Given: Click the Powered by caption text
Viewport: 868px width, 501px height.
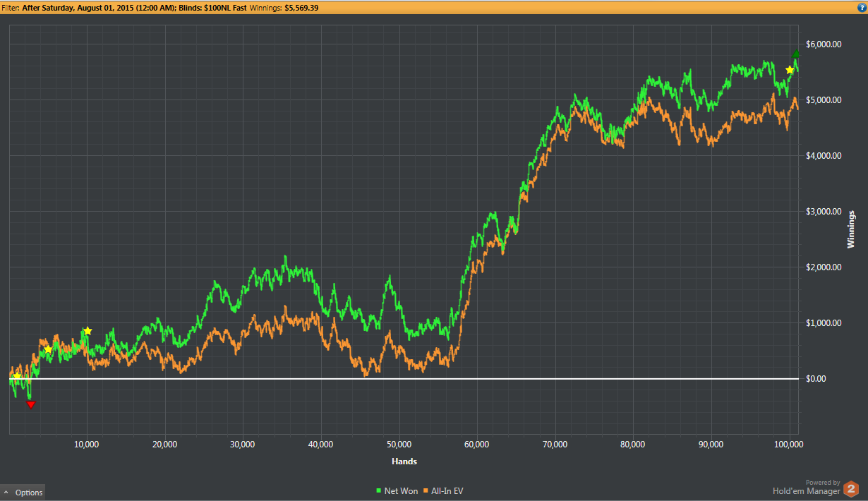Looking at the screenshot, I should (823, 483).
